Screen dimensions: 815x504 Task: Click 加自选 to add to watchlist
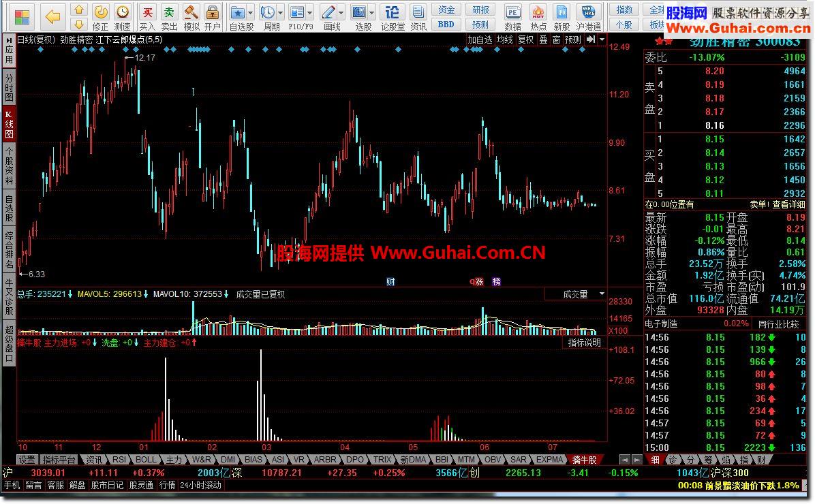480,40
